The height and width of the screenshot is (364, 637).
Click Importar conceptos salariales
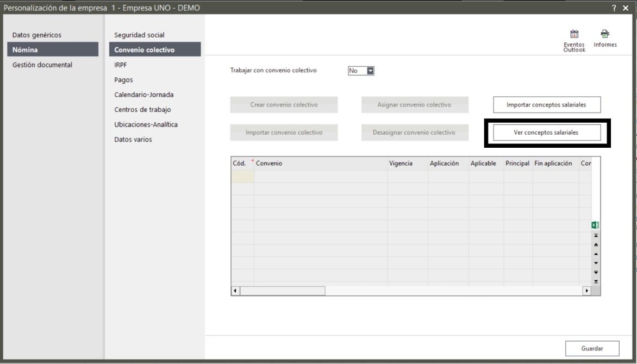[x=547, y=105]
